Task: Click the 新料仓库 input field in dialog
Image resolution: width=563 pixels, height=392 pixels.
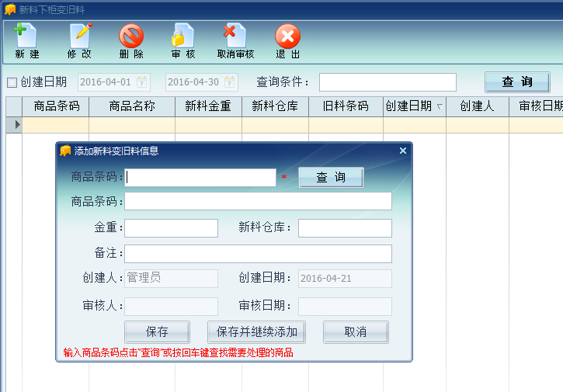Action: [345, 228]
